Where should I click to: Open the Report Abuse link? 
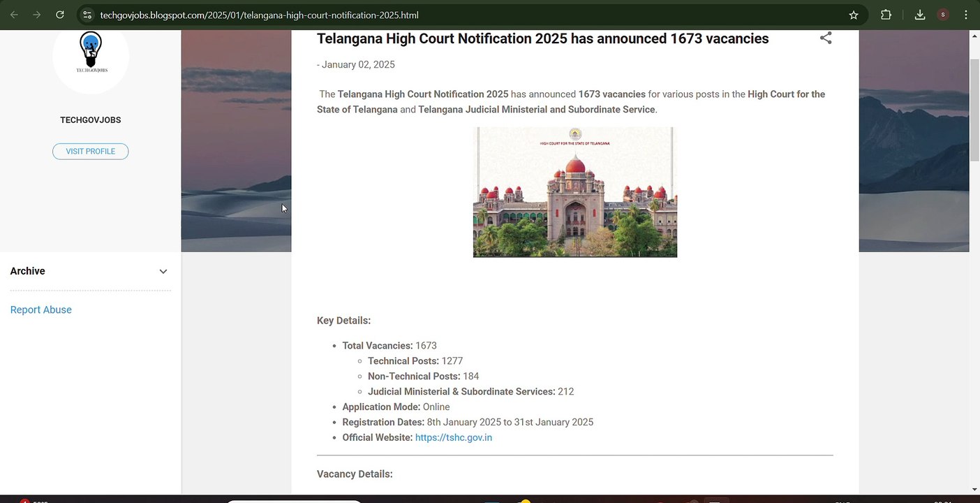pos(41,309)
